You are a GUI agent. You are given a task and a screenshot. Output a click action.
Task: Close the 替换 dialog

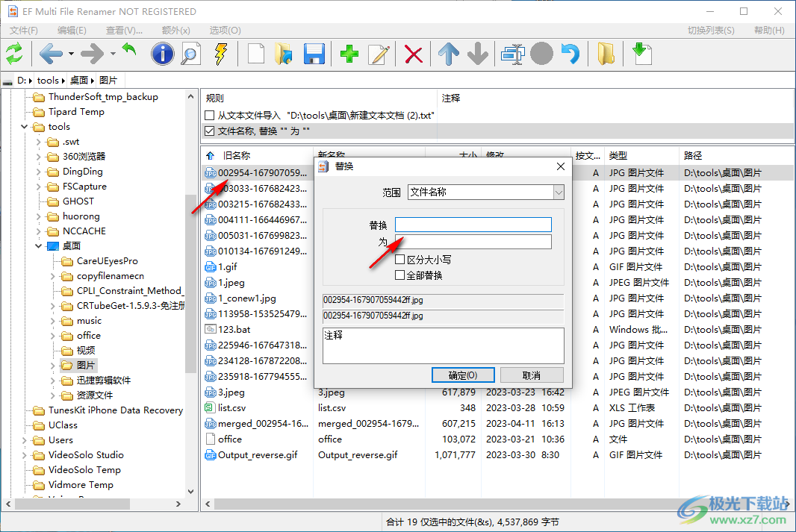[561, 166]
